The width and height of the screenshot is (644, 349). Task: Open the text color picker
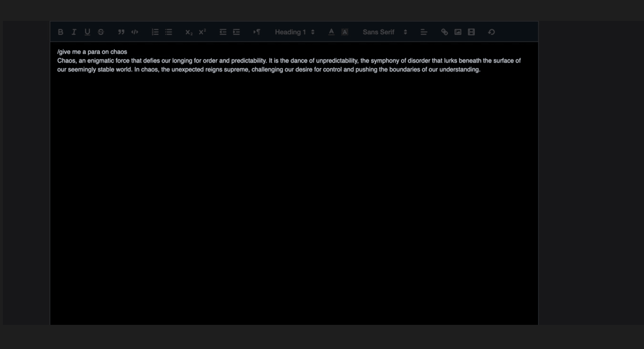coord(331,32)
